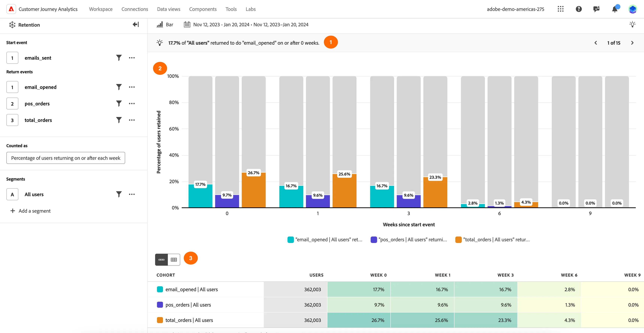Image resolution: width=644 pixels, height=333 pixels.
Task: Click Add a segment
Action: [30, 211]
